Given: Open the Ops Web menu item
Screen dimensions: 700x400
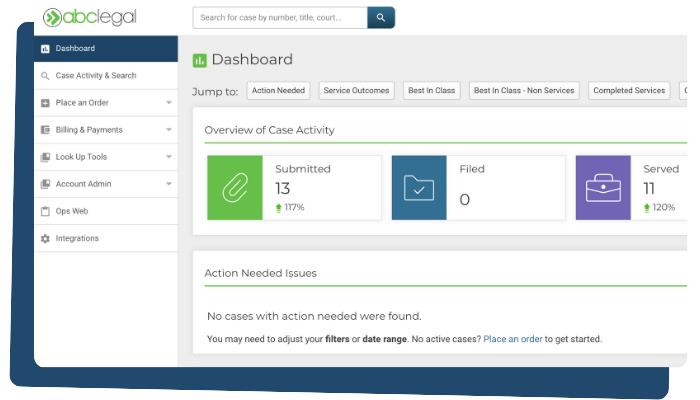Looking at the screenshot, I should (x=106, y=211).
